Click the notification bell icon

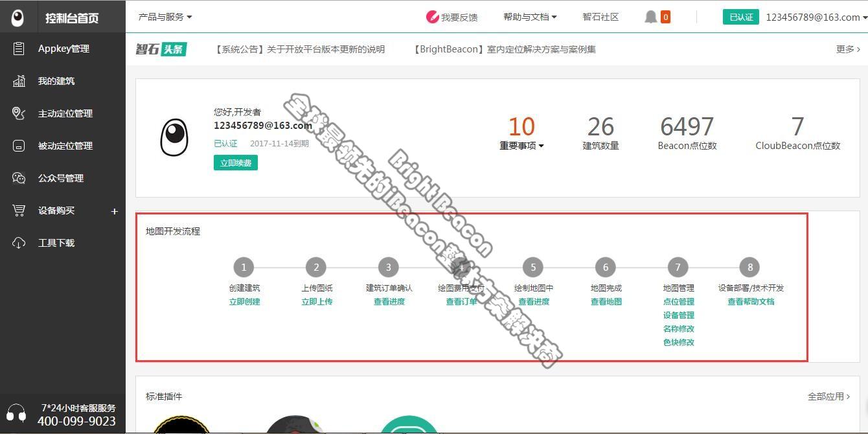pos(651,17)
